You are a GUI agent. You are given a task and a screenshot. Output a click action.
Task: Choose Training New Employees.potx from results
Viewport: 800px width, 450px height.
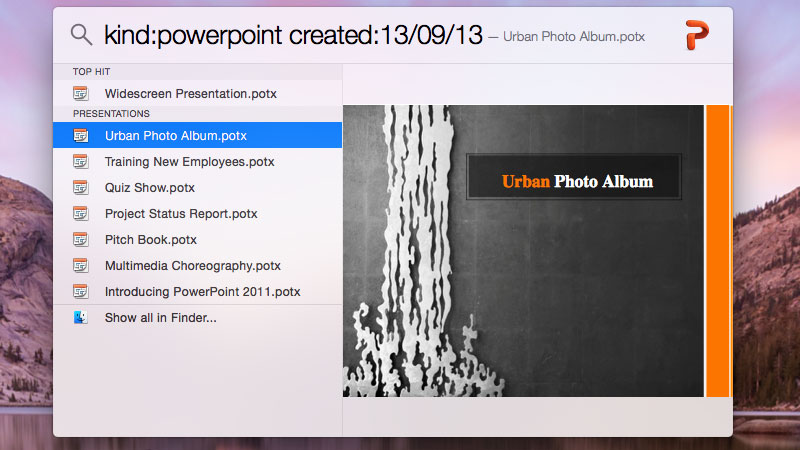pos(189,162)
